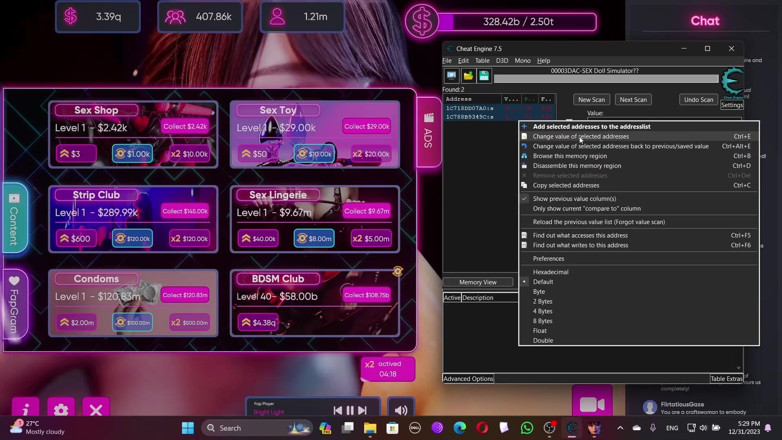Viewport: 782px width, 440px height.
Task: Select Hexadecimal display type
Action: pos(639,272)
